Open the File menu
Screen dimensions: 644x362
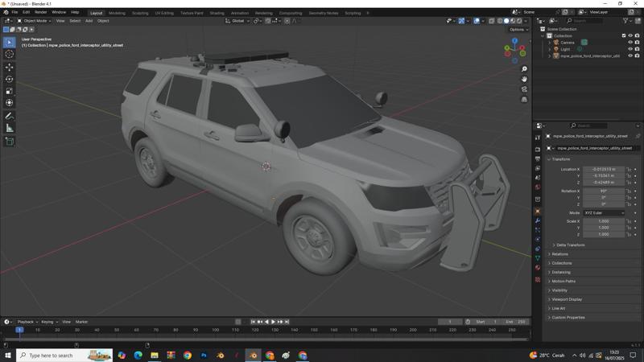[x=14, y=12]
